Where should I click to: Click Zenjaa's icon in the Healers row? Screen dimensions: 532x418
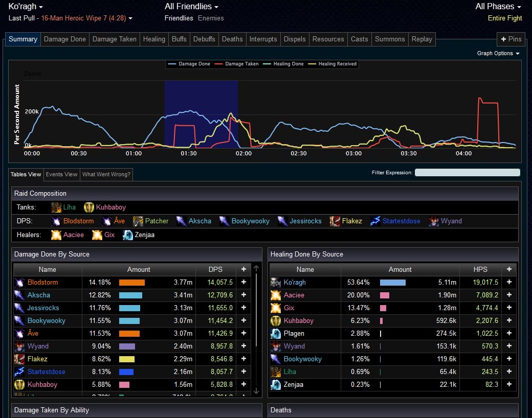[x=127, y=235]
